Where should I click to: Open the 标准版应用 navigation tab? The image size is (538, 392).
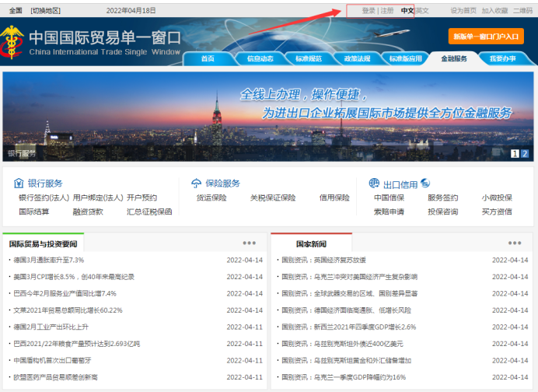pyautogui.click(x=406, y=58)
